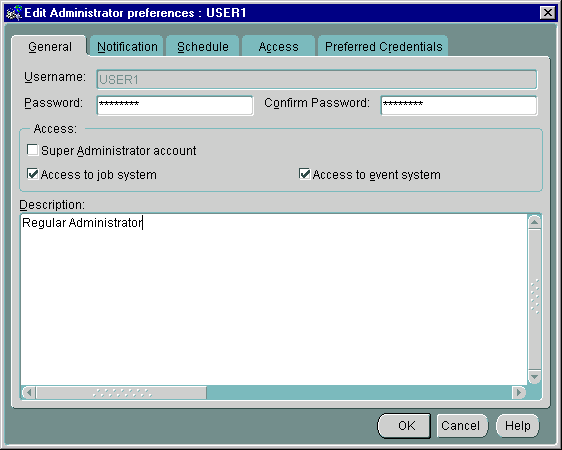
Task: Confirm changes with the OK button
Action: [404, 426]
